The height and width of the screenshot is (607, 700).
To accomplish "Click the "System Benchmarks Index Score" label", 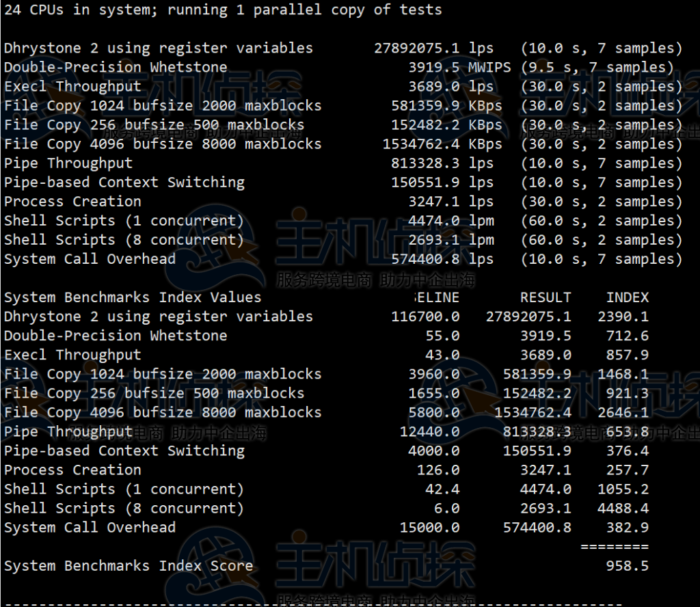I will click(x=129, y=566).
